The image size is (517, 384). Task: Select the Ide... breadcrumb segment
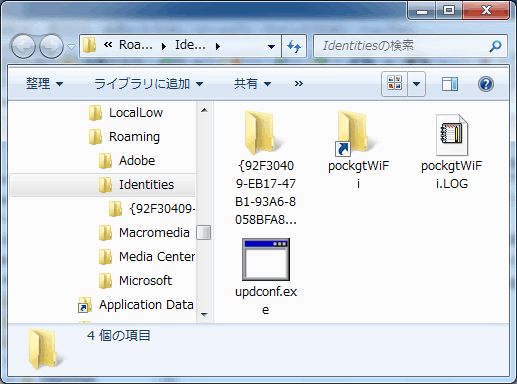click(190, 45)
